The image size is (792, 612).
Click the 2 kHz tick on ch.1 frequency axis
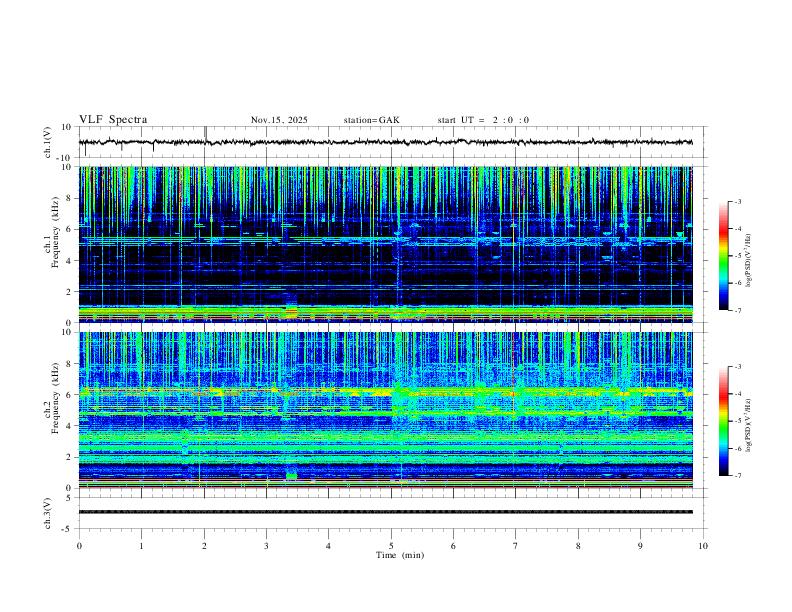[70, 292]
